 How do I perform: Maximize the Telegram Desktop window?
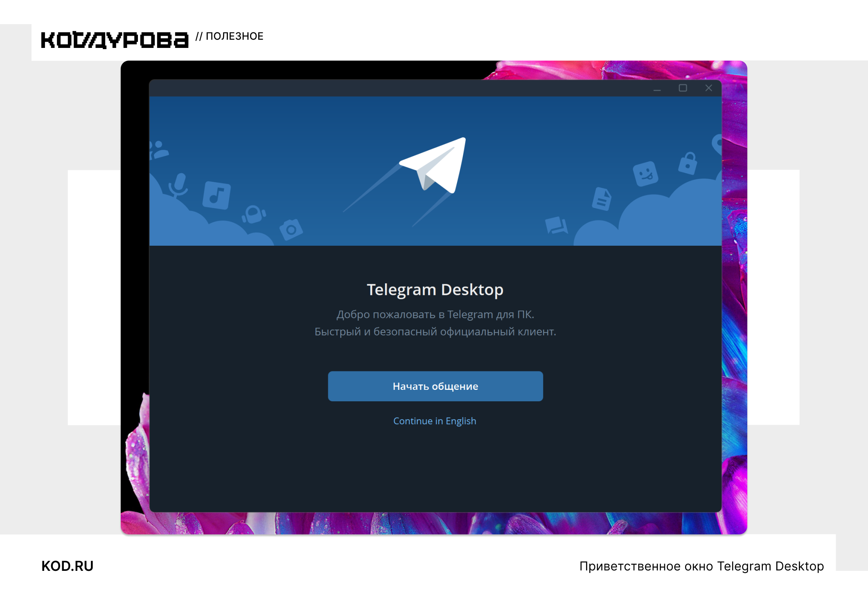[x=683, y=88]
